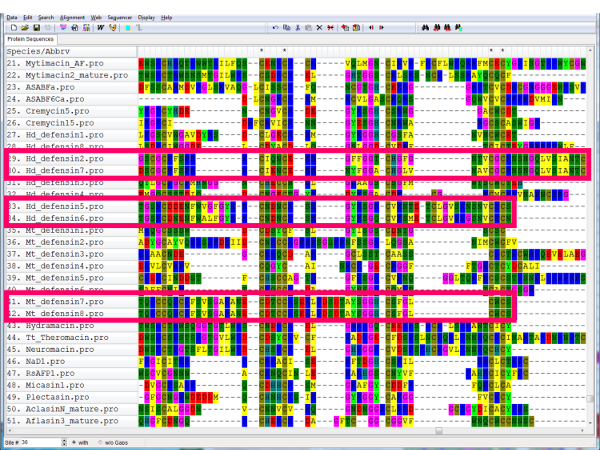
Task: Select the 'with' gaps radio button
Action: 74,442
